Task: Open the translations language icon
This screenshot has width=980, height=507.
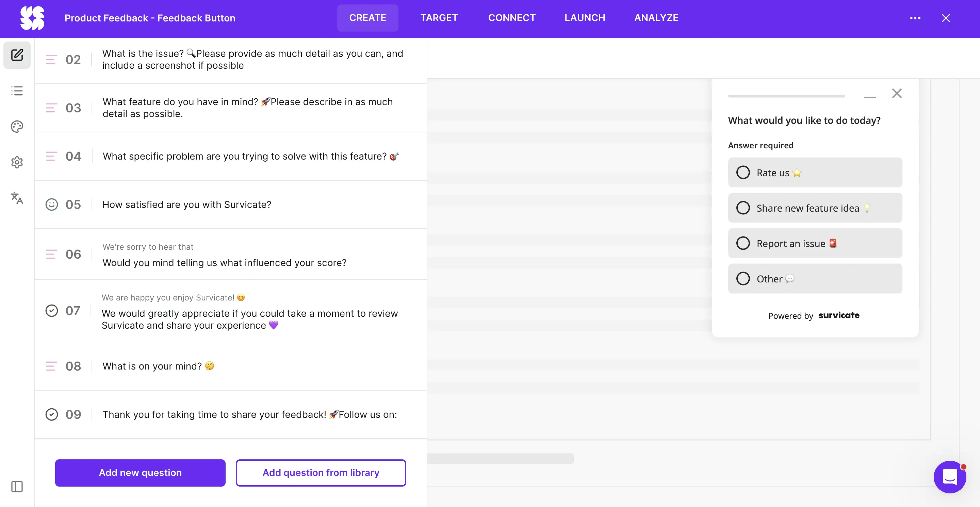Action: click(x=17, y=198)
